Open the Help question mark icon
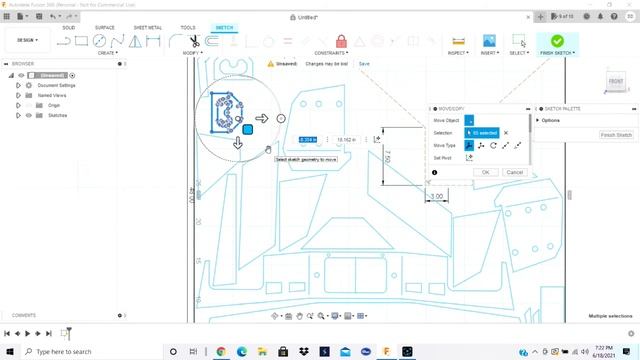This screenshot has width=640, height=360. 614,16
